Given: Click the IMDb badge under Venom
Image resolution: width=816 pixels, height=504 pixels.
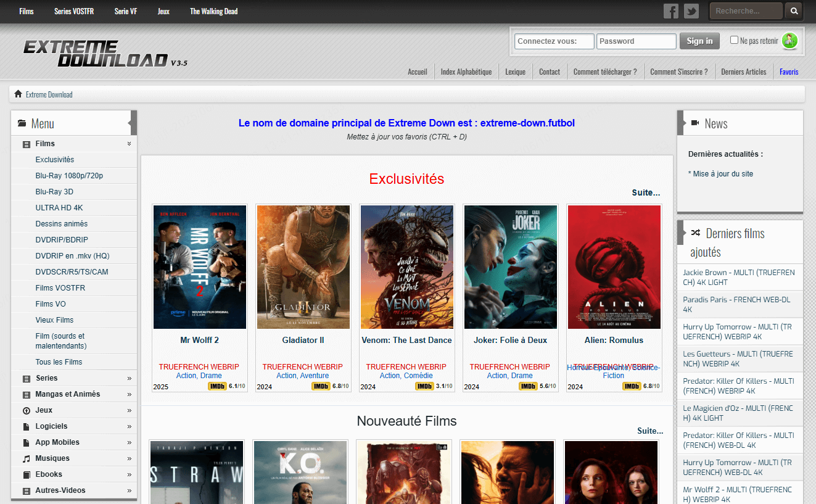Looking at the screenshot, I should coord(424,387).
